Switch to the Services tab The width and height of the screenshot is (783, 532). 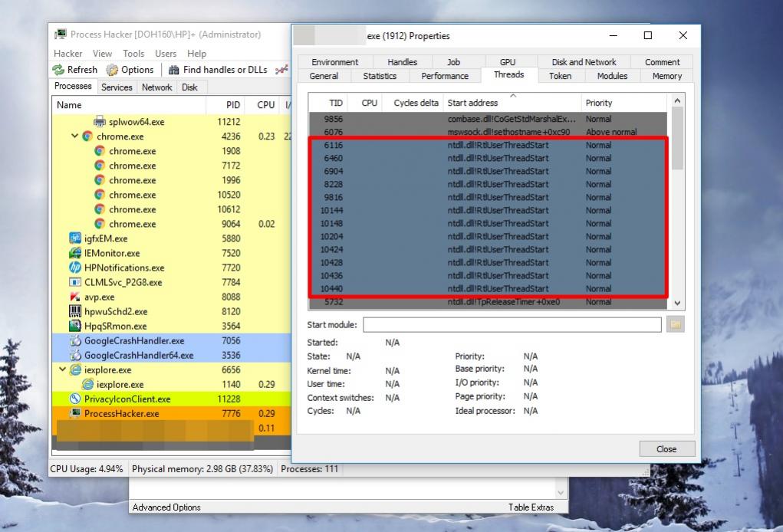[117, 87]
